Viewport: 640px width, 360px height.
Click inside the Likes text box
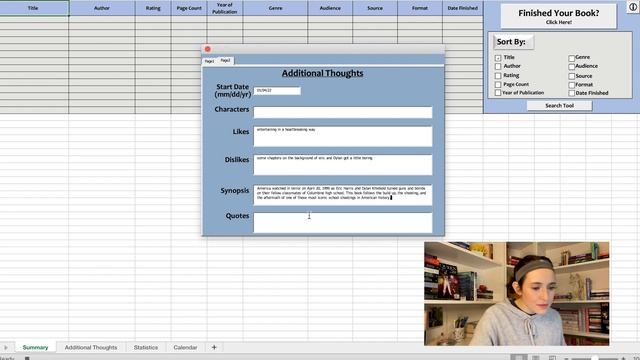pyautogui.click(x=343, y=136)
